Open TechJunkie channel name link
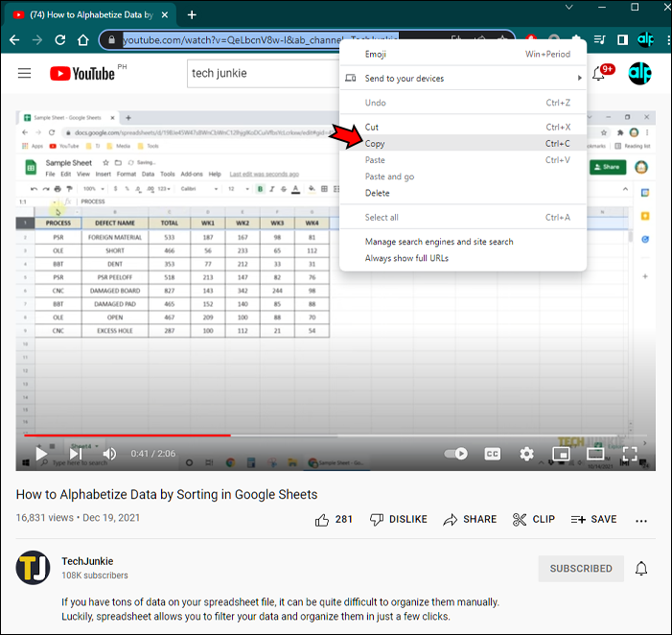Image resolution: width=672 pixels, height=635 pixels. (87, 561)
